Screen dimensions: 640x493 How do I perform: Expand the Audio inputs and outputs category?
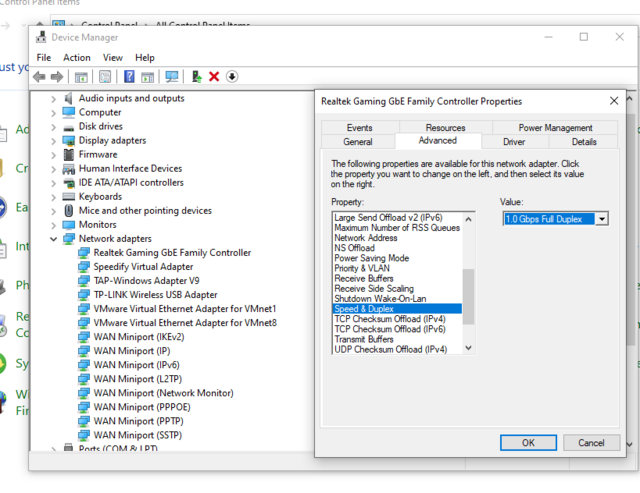54,99
